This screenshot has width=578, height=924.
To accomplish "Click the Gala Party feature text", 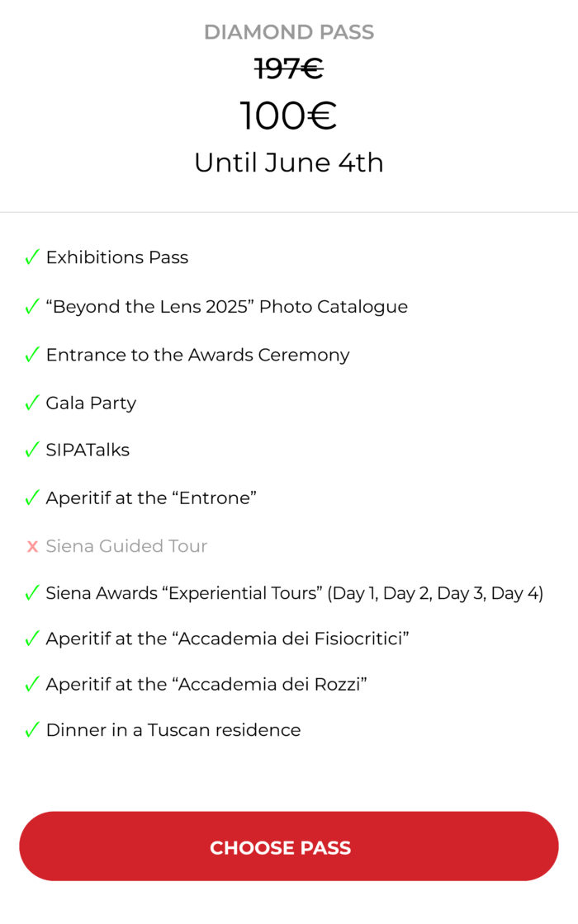I will point(92,403).
